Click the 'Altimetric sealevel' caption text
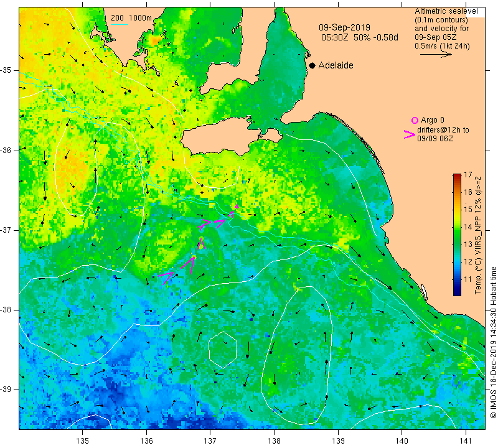The height and width of the screenshot is (448, 498). tap(446, 11)
